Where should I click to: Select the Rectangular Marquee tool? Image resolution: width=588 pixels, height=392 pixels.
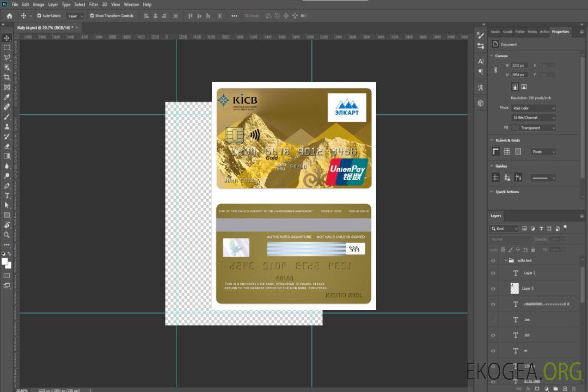(7, 48)
